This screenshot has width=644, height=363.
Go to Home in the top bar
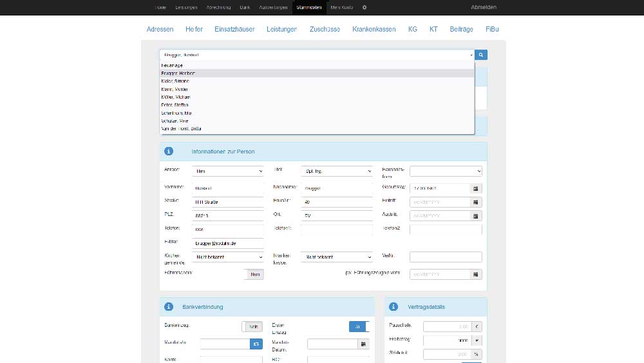[x=160, y=7]
